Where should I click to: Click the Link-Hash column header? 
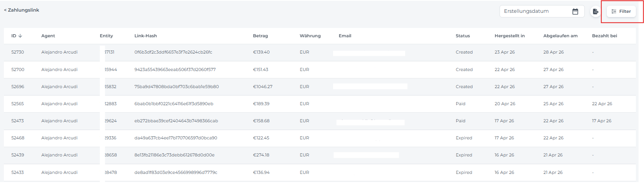tap(146, 36)
